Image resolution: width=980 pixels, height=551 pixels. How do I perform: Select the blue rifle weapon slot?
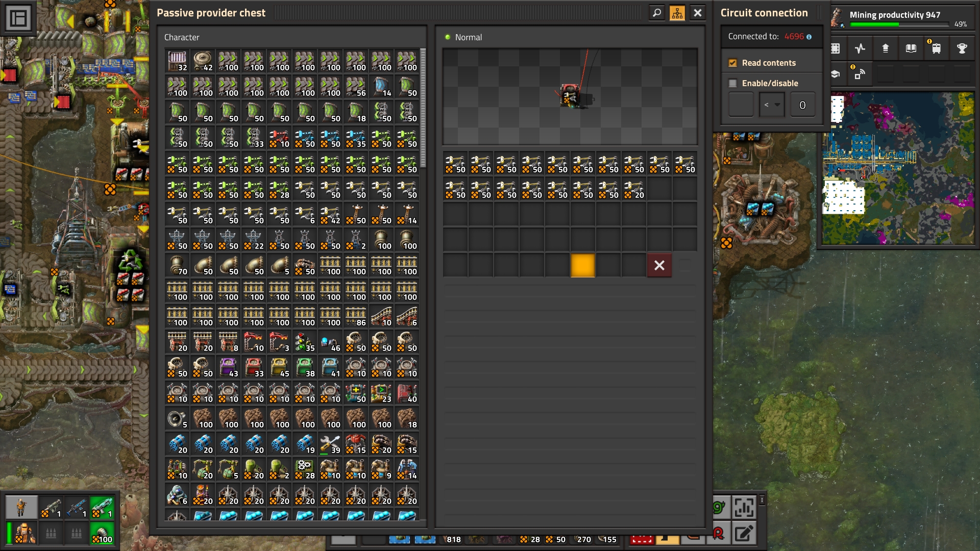[77, 507]
